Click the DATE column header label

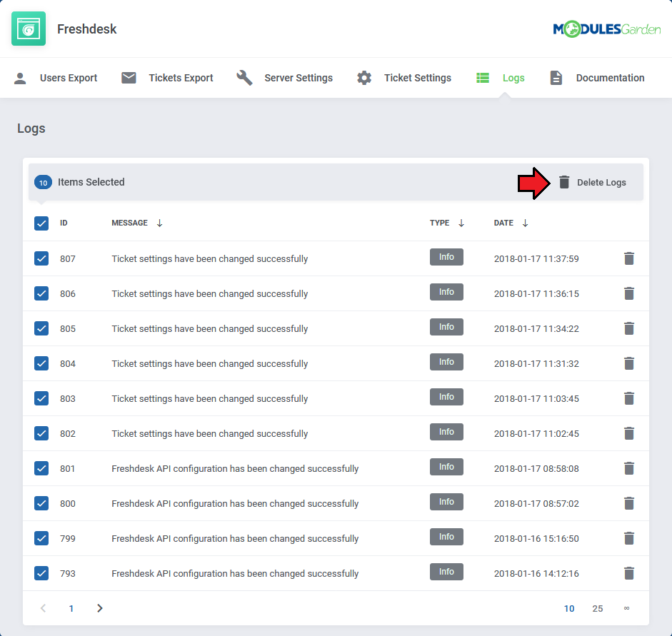click(x=503, y=223)
